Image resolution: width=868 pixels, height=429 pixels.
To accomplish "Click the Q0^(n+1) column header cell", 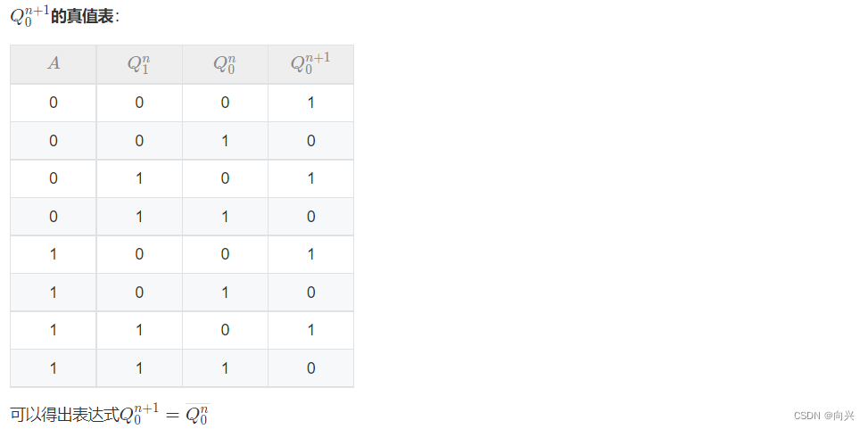I will (x=310, y=64).
